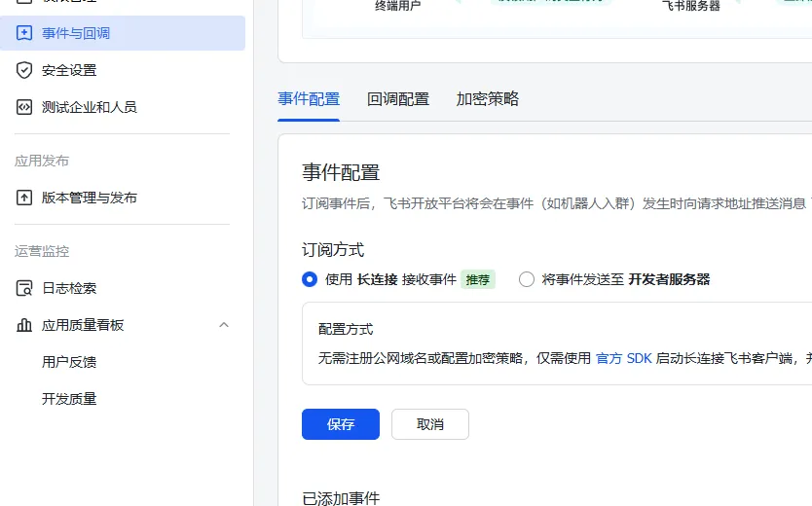Select 使用长连接接收事件 radio option

(x=310, y=279)
